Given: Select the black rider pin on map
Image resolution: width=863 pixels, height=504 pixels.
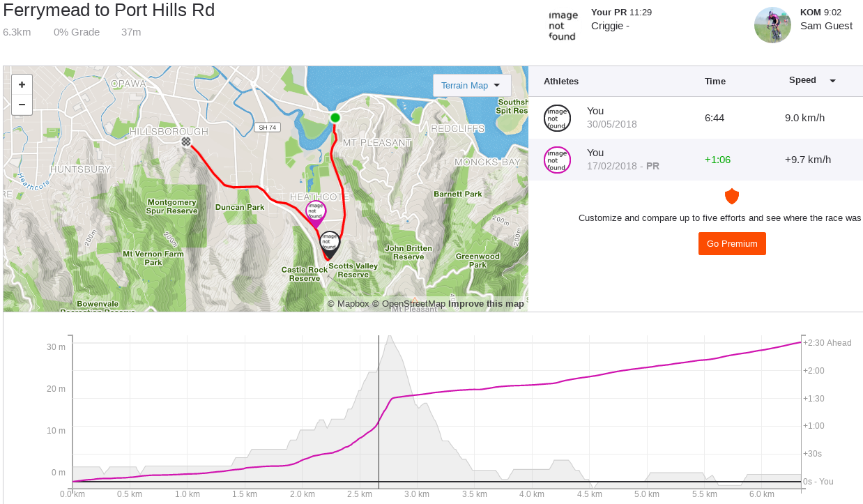Looking at the screenshot, I should 330,243.
